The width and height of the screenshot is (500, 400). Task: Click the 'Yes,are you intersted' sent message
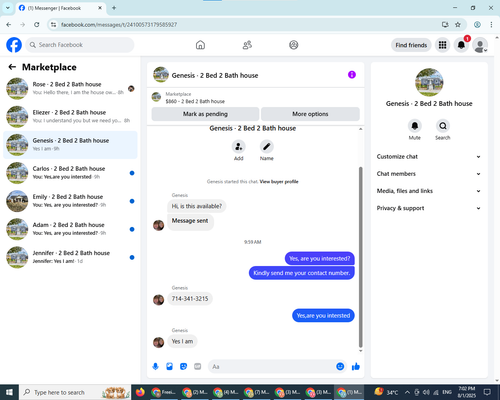pos(323,316)
